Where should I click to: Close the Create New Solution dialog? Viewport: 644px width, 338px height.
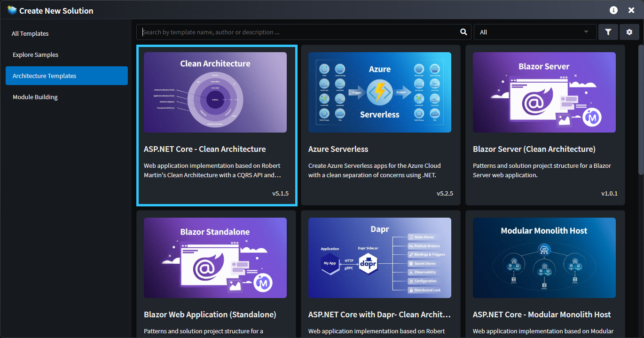(631, 10)
